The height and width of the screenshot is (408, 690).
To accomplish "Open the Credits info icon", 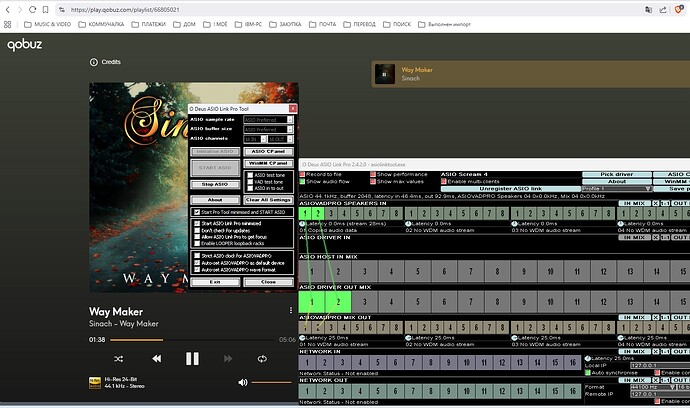I will 94,62.
